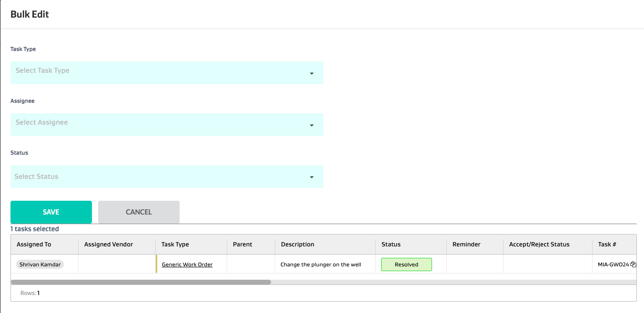The width and height of the screenshot is (644, 313).
Task: Sort by Assigned To column header
Action: (x=34, y=244)
